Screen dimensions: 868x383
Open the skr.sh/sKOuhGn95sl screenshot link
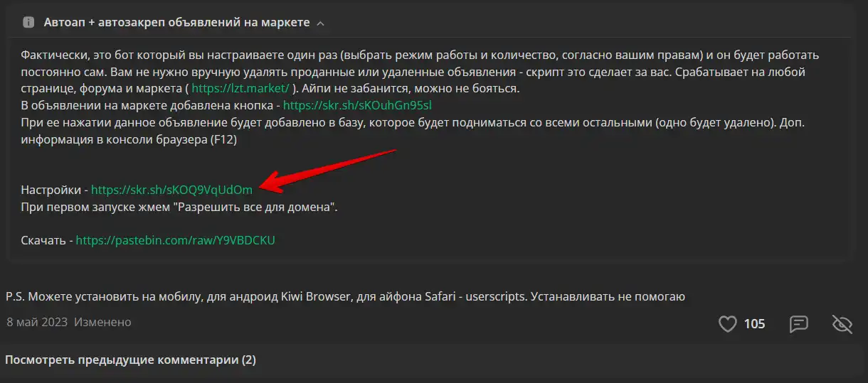pos(357,105)
